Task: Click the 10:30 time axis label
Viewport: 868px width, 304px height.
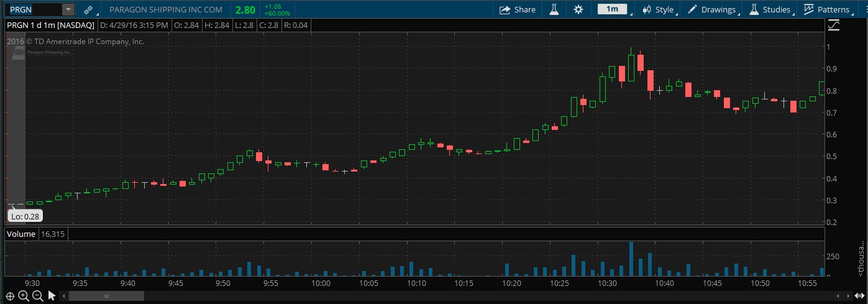Action: [x=607, y=283]
